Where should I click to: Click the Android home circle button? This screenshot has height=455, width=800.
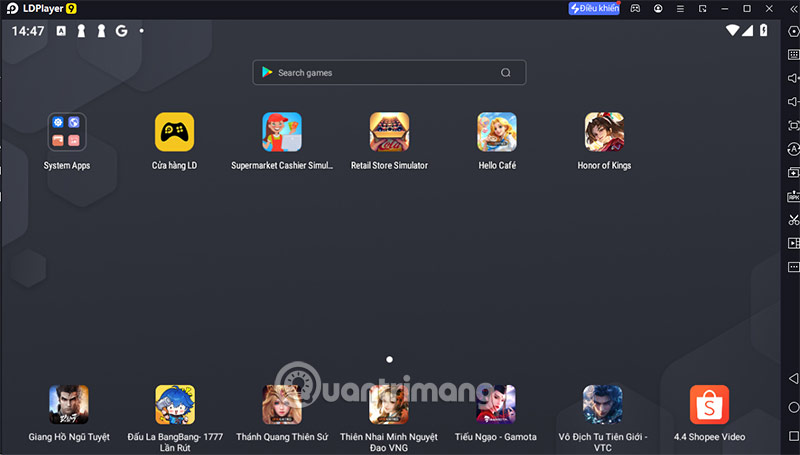point(793,407)
